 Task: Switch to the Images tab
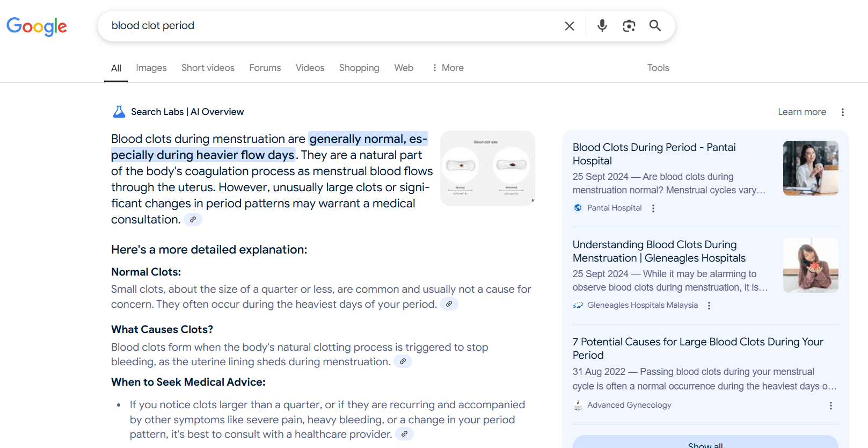151,68
